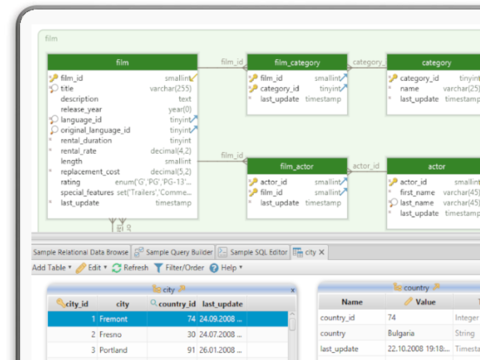
Task: Open the Sample Relational Data Browse tab
Action: pos(81,252)
